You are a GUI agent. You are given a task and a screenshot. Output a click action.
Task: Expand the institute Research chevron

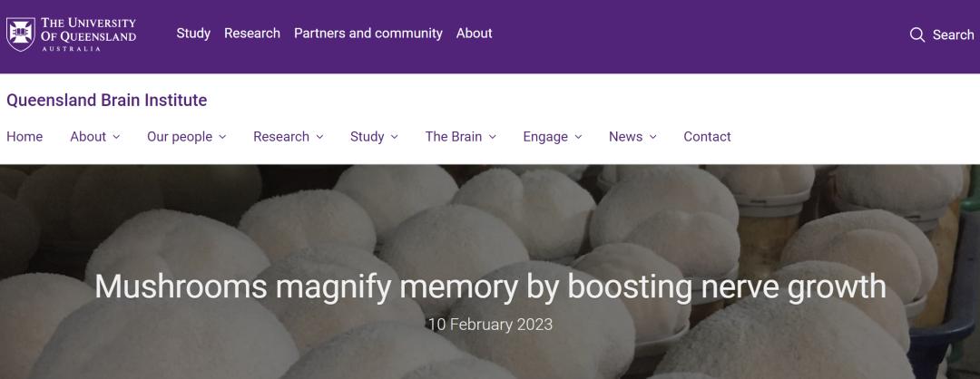point(320,137)
